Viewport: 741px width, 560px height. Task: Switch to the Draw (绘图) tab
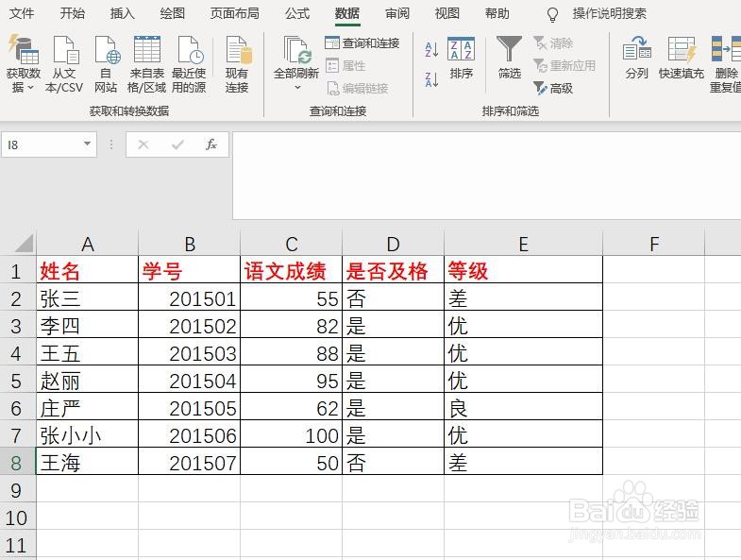173,13
